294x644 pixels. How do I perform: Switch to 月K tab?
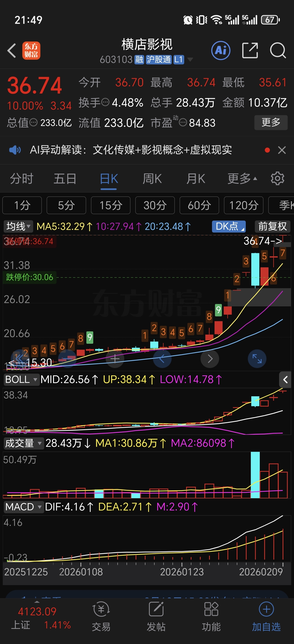coord(196,178)
